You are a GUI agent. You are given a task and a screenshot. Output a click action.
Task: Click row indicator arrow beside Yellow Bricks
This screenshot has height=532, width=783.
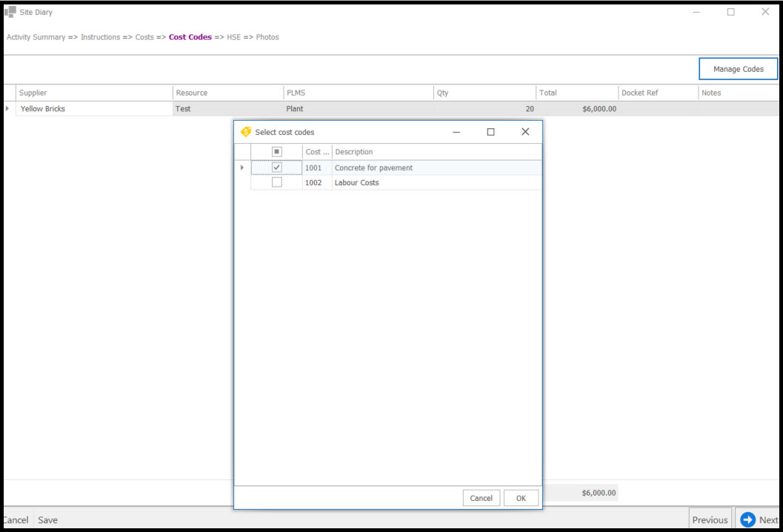click(x=8, y=109)
